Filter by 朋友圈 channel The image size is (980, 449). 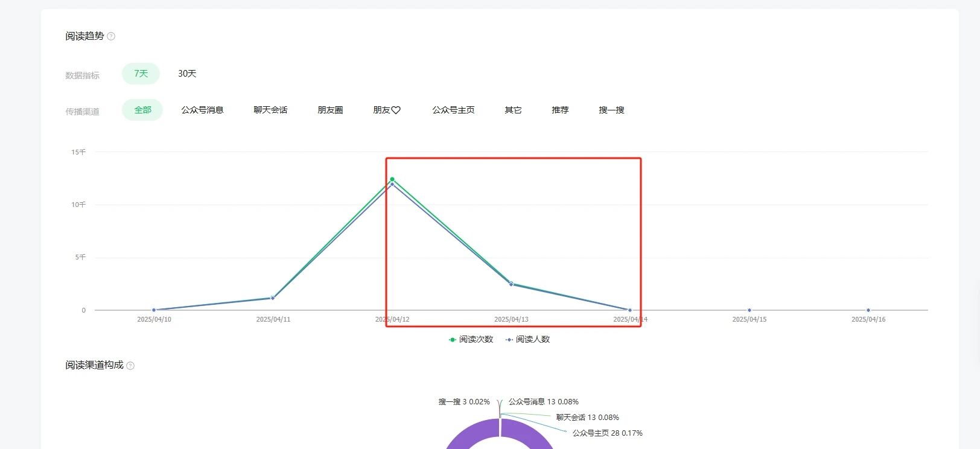pos(330,110)
